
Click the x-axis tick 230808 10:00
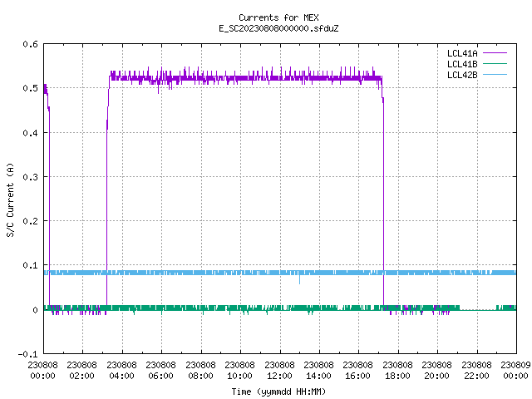(239, 371)
